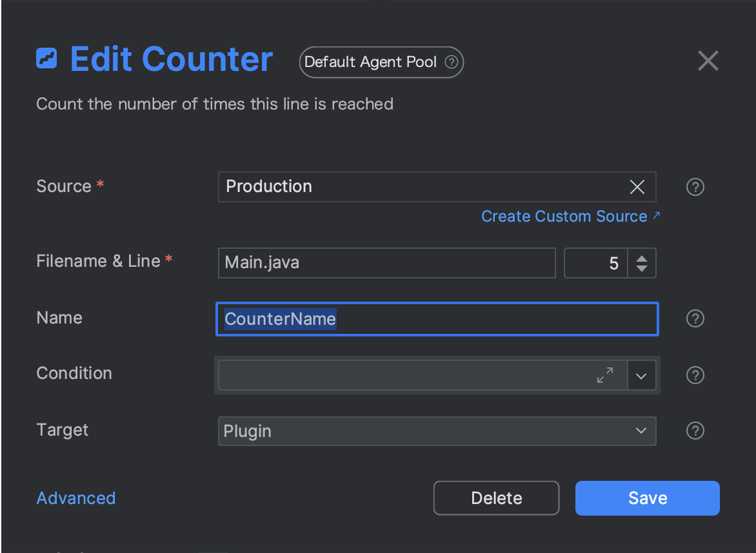Click the Source field showing Production
756x553 pixels.
[419, 187]
